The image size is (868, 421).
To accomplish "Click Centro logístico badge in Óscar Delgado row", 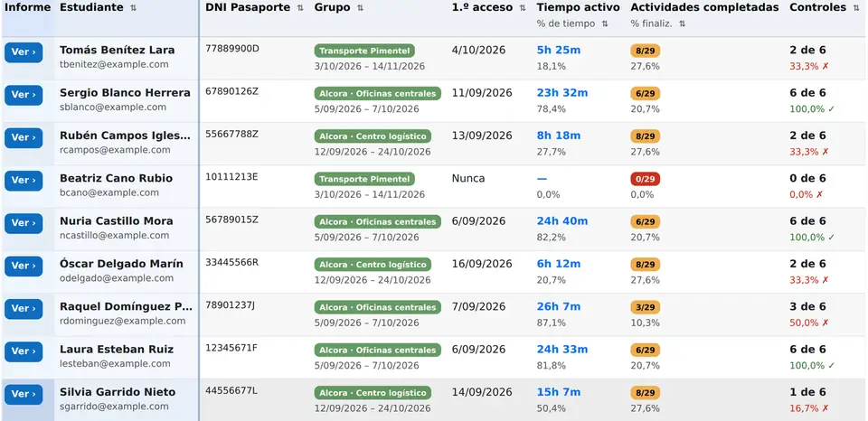I will tap(373, 265).
